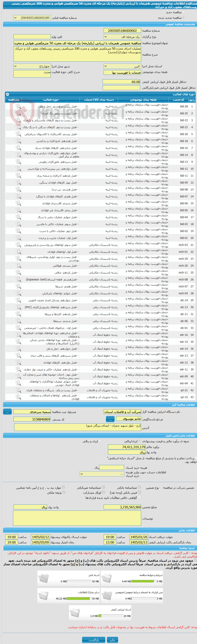Screen dimensions: 197x644
Task: Open view icon for row bld-28
Action: click(x=18, y=106)
